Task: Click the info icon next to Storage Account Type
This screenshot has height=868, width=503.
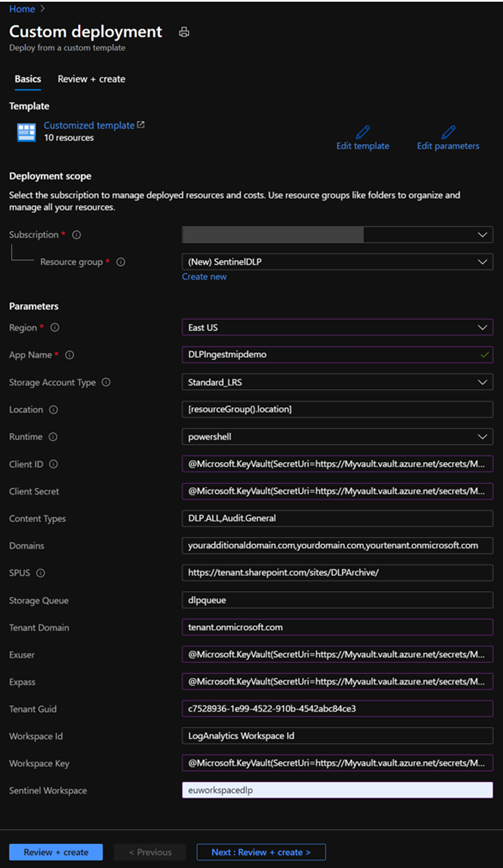Action: pyautogui.click(x=106, y=383)
